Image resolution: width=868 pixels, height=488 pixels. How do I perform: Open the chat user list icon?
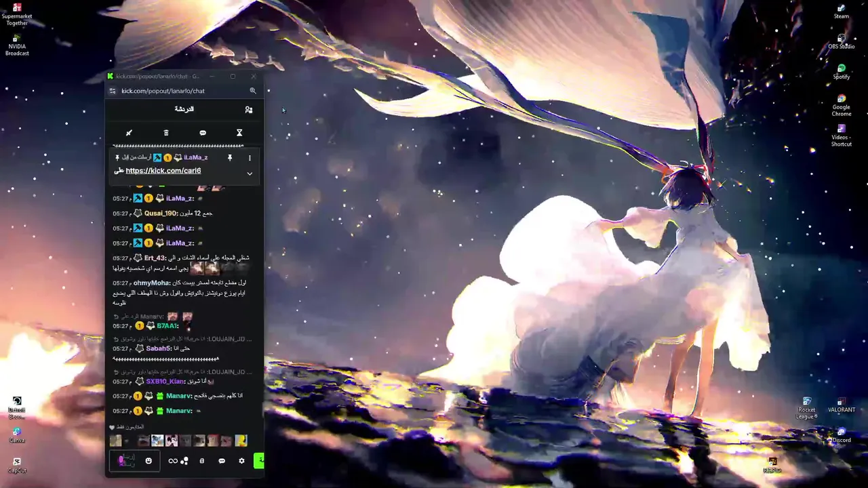click(x=249, y=109)
